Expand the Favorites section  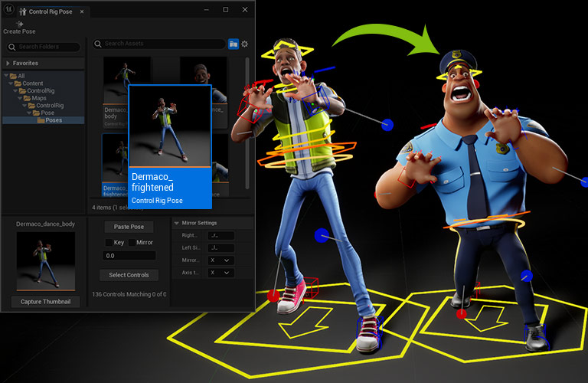(x=8, y=63)
